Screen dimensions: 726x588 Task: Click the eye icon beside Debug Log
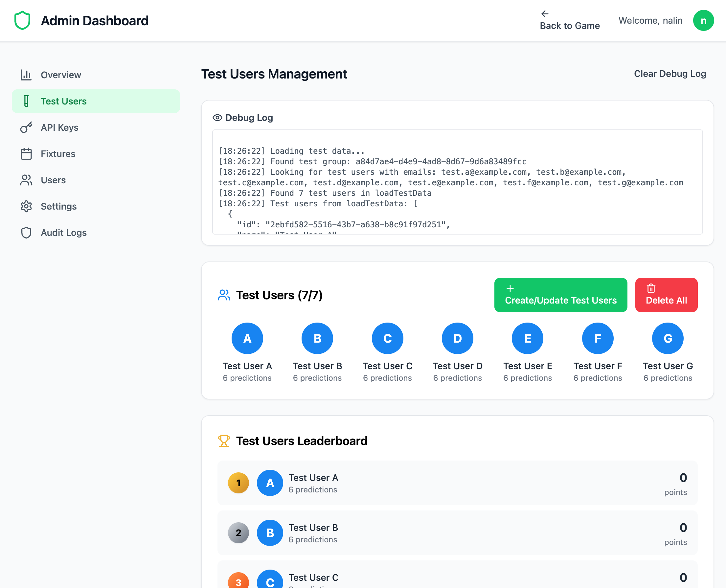pos(217,118)
